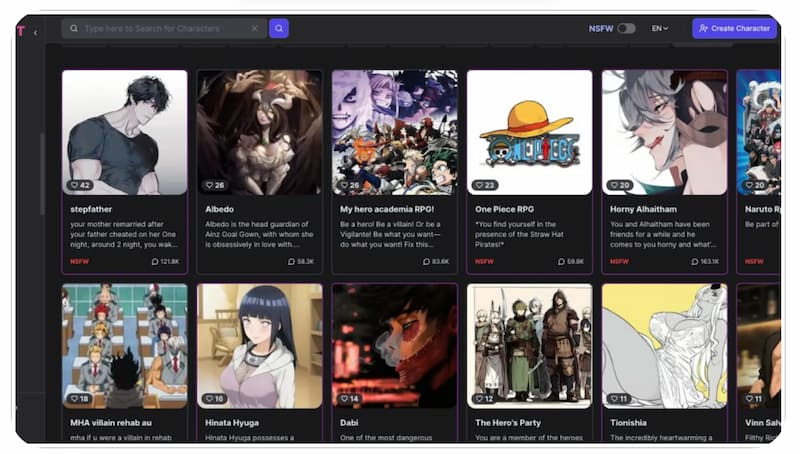Viewport: 800px width, 454px height.
Task: Like the Dabi card with heart 14
Action: tap(350, 399)
